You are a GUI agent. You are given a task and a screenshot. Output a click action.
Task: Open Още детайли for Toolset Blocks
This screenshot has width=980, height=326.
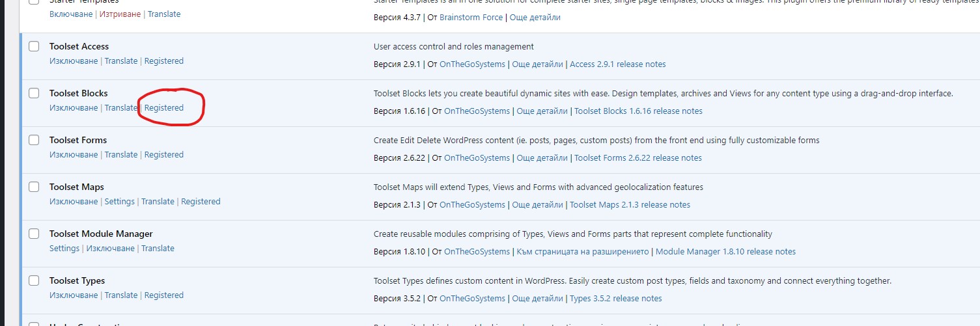coord(542,111)
